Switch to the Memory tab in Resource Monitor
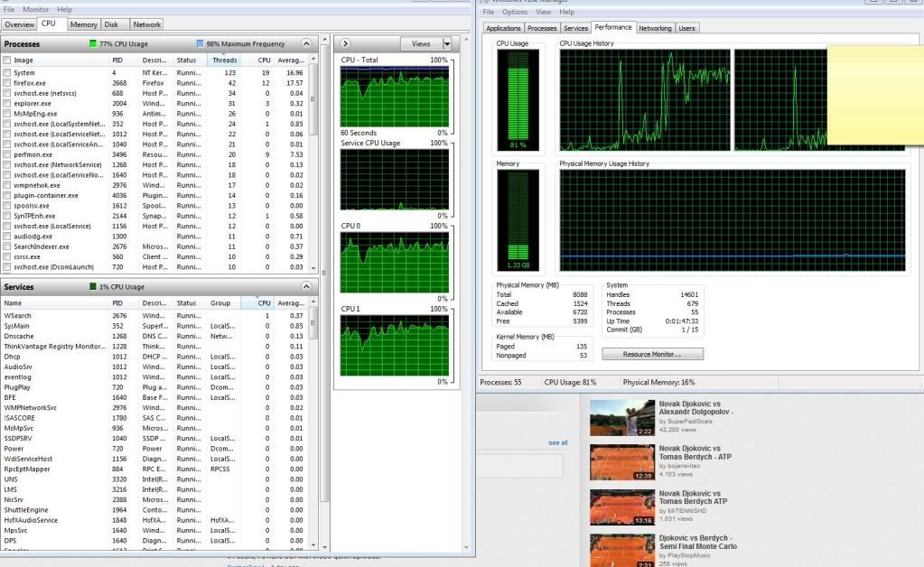924x567 pixels. tap(83, 24)
